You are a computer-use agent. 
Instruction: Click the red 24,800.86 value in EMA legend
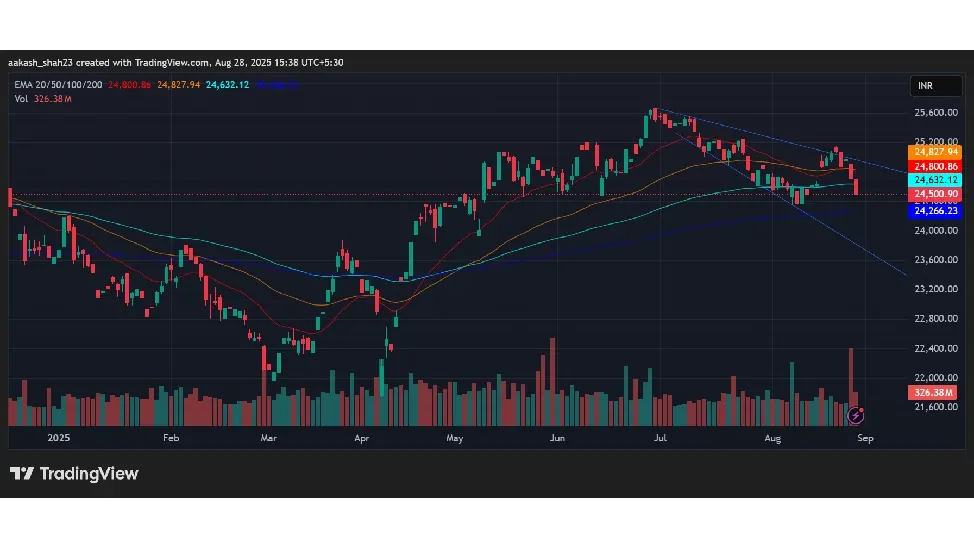pyautogui.click(x=129, y=84)
